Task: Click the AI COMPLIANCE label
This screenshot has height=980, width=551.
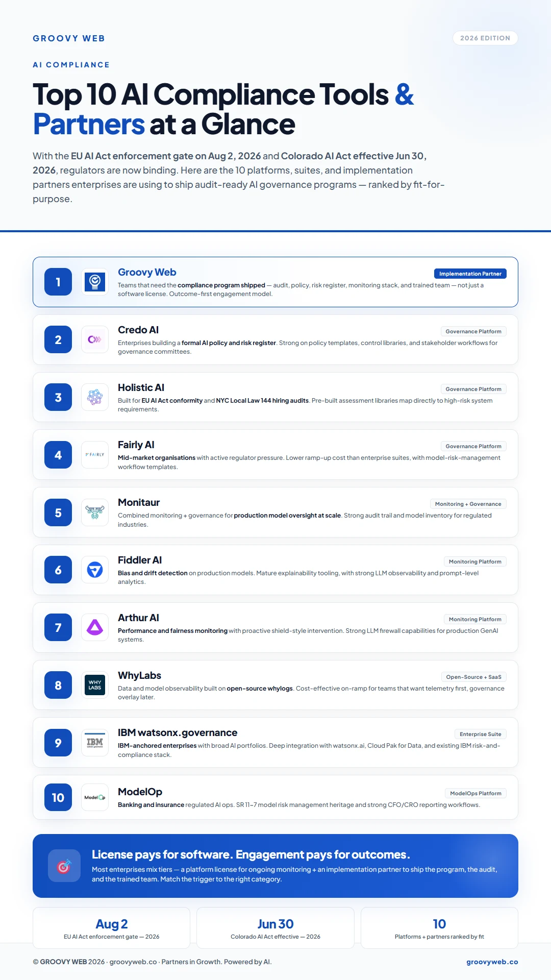Action: [71, 65]
